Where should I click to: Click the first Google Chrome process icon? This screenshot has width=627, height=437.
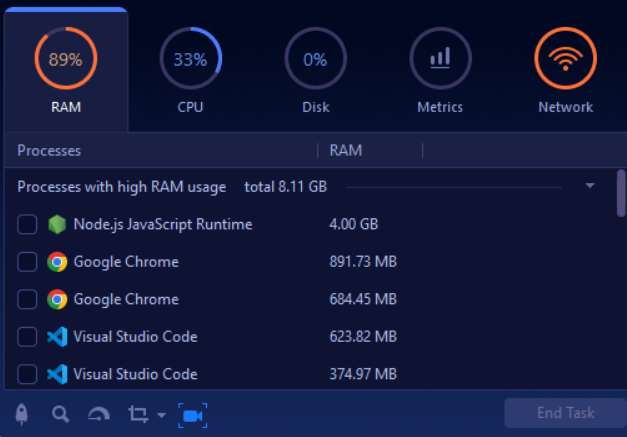57,262
